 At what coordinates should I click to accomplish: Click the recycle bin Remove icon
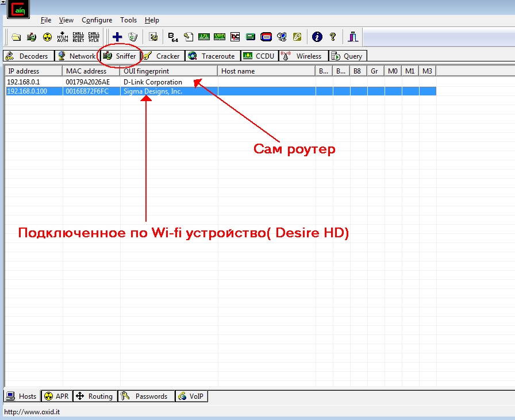[x=133, y=37]
